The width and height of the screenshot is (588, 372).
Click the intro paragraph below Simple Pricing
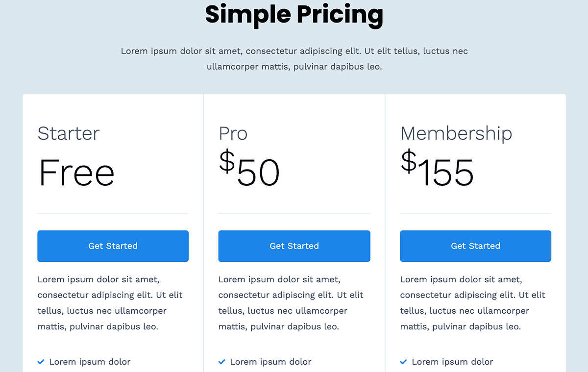point(294,59)
